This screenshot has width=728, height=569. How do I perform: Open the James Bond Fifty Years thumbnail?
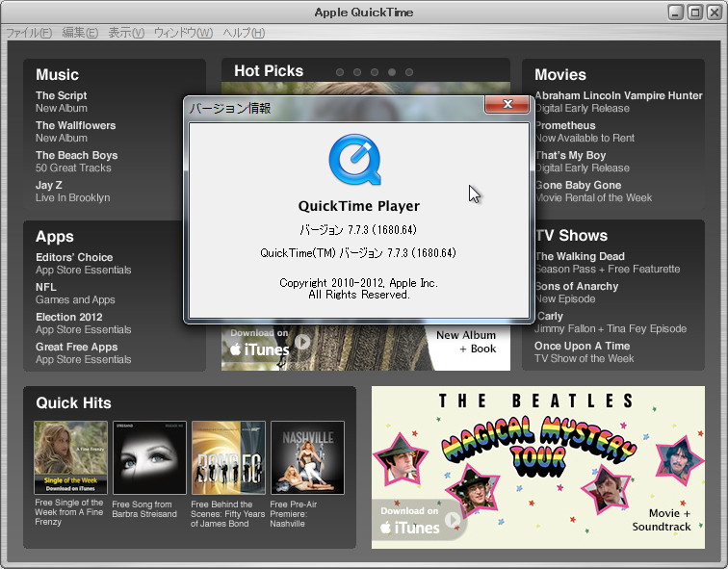tap(228, 457)
